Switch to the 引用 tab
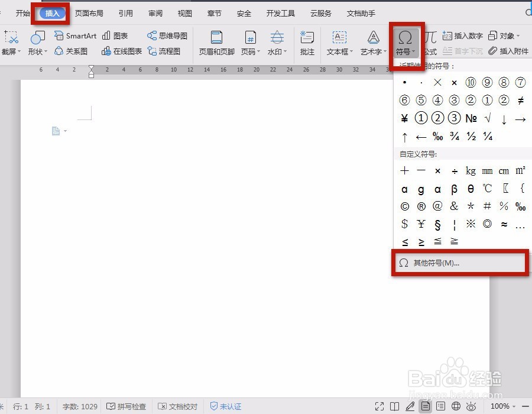 click(125, 13)
